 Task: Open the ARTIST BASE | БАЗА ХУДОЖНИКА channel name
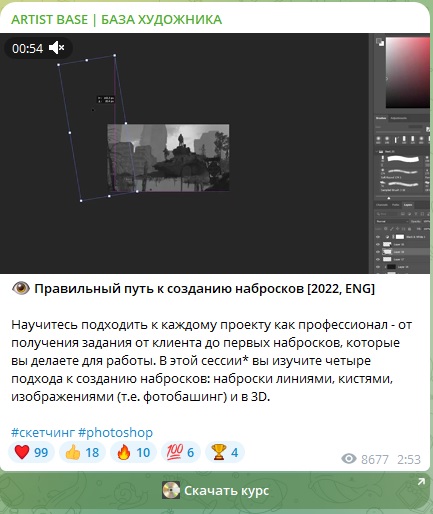[x=116, y=20]
